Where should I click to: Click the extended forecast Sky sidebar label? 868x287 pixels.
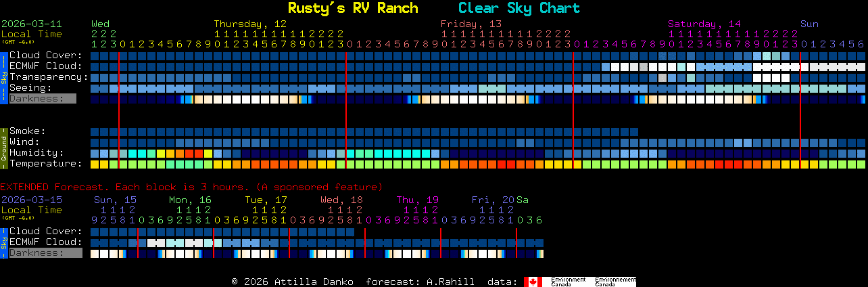[x=3, y=242]
